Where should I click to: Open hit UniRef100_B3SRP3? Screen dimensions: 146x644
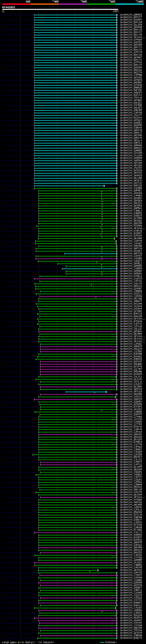(x=131, y=20)
